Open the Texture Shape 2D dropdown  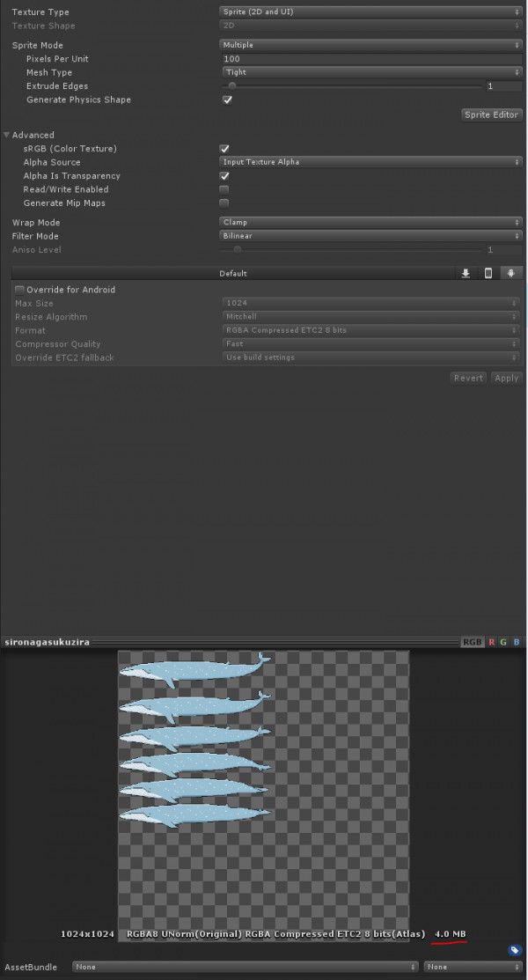pyautogui.click(x=371, y=26)
